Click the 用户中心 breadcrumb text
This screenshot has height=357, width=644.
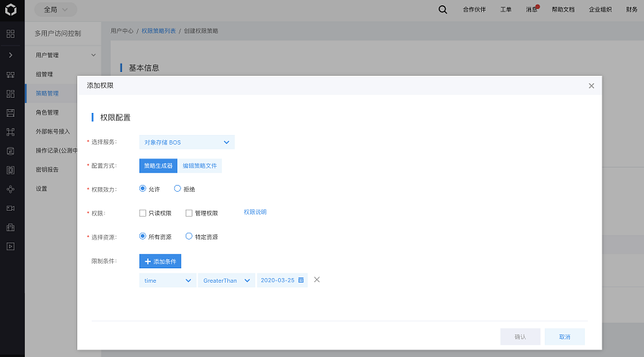122,31
